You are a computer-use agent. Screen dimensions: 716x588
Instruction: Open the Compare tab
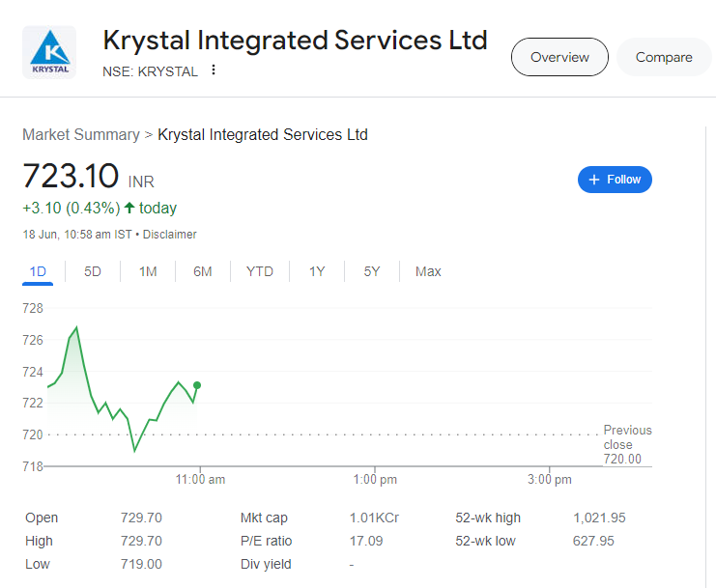coord(664,57)
